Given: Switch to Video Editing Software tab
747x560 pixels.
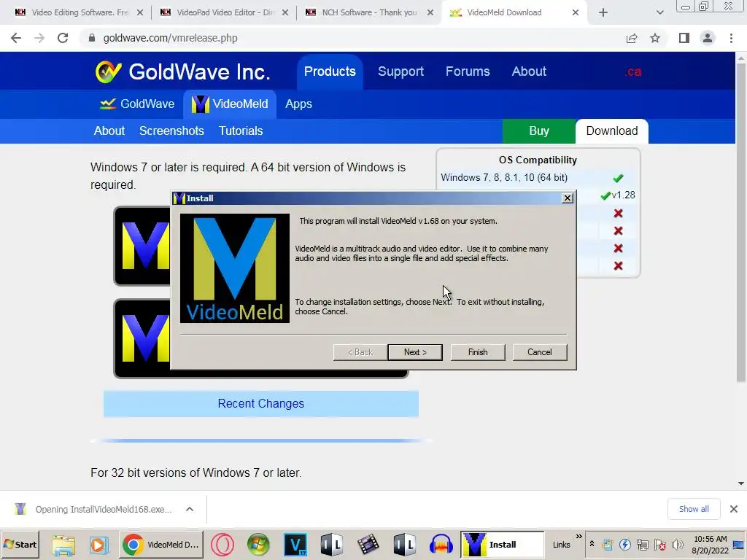Looking at the screenshot, I should [x=79, y=12].
